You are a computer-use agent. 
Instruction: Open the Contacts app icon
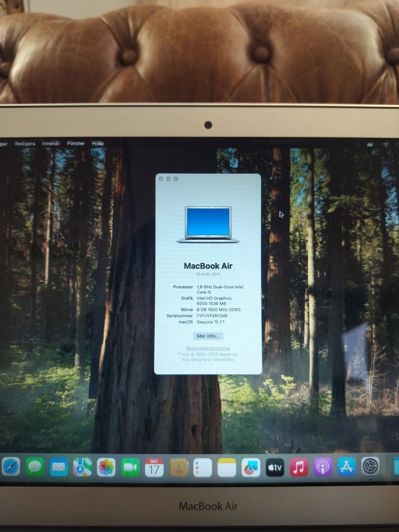pyautogui.click(x=179, y=467)
